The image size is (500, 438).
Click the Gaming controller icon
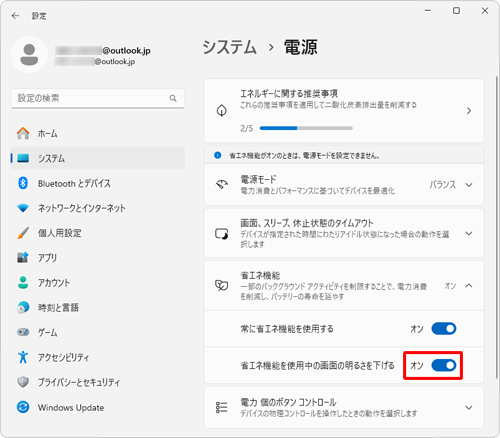tap(23, 332)
